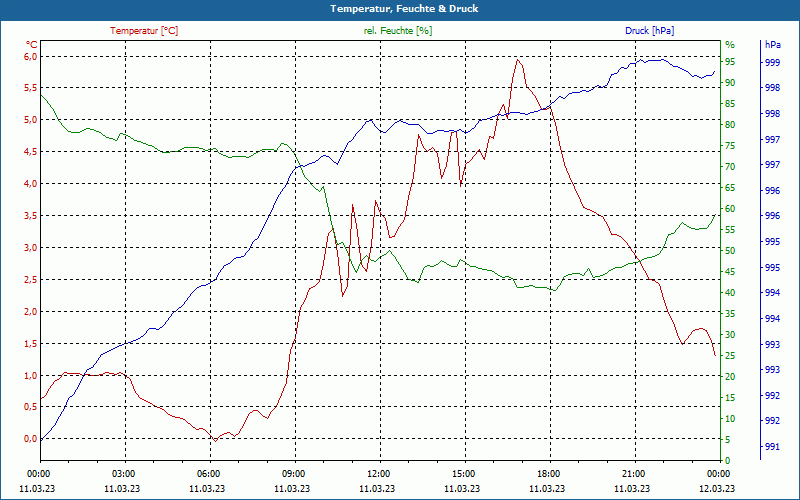Click the '21:00' time axis label

(x=635, y=473)
